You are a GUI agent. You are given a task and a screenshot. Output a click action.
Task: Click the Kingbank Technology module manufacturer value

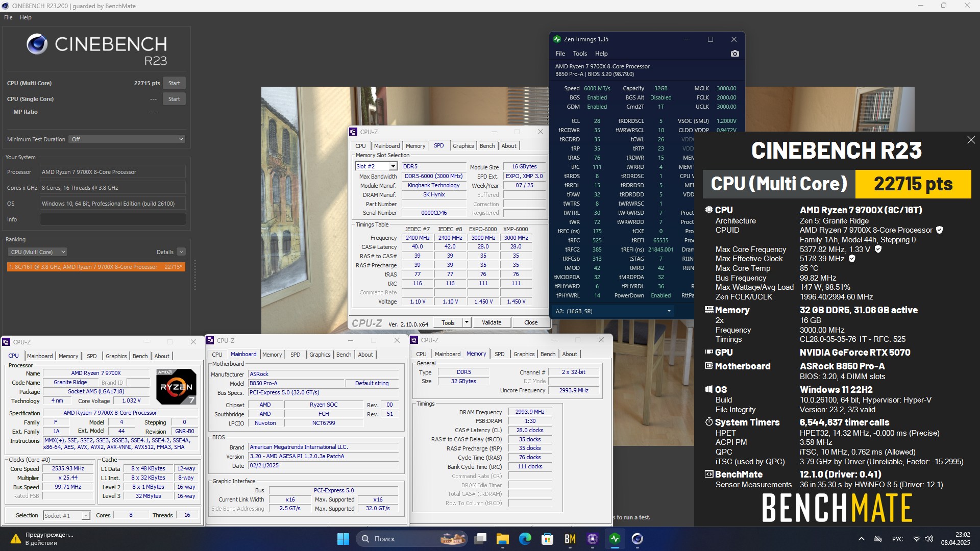coord(434,185)
